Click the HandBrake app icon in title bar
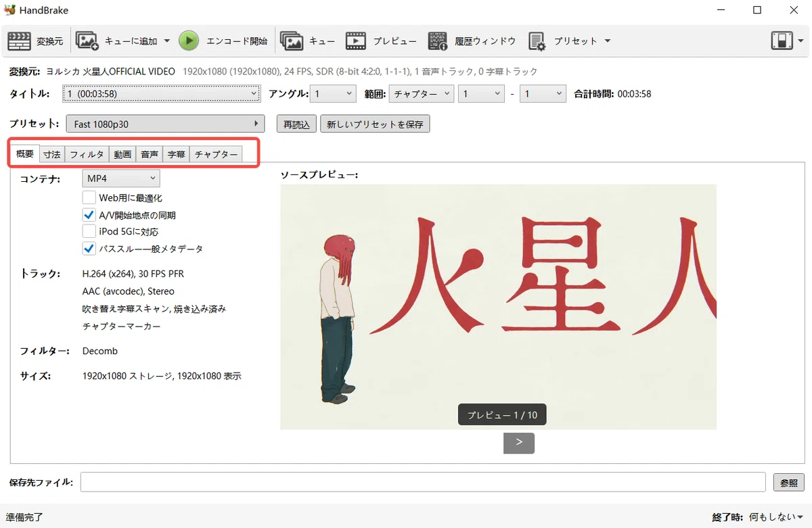 pyautogui.click(x=9, y=10)
